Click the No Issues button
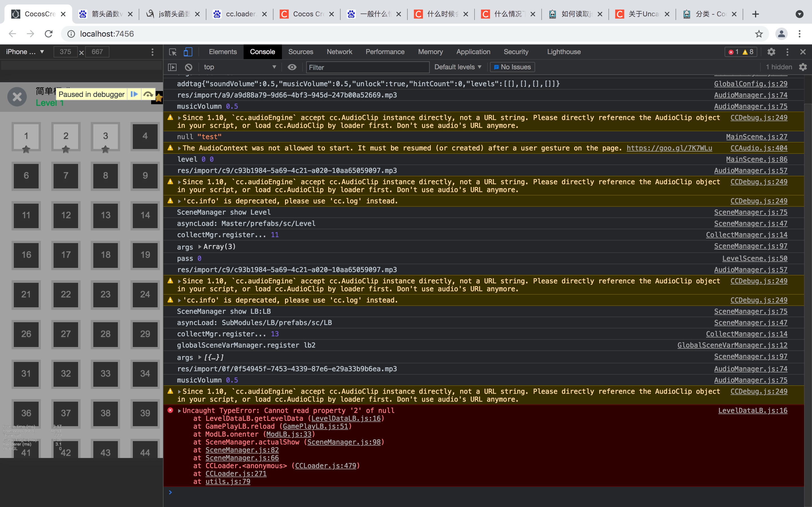The image size is (812, 507). coord(512,67)
